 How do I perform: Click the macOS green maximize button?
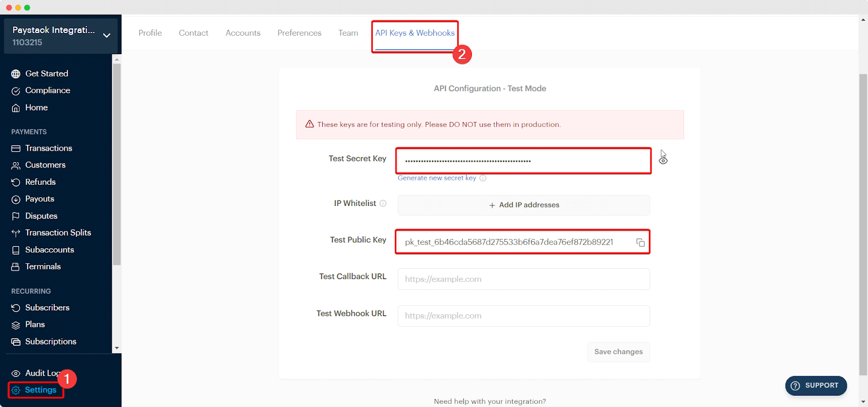(x=27, y=8)
